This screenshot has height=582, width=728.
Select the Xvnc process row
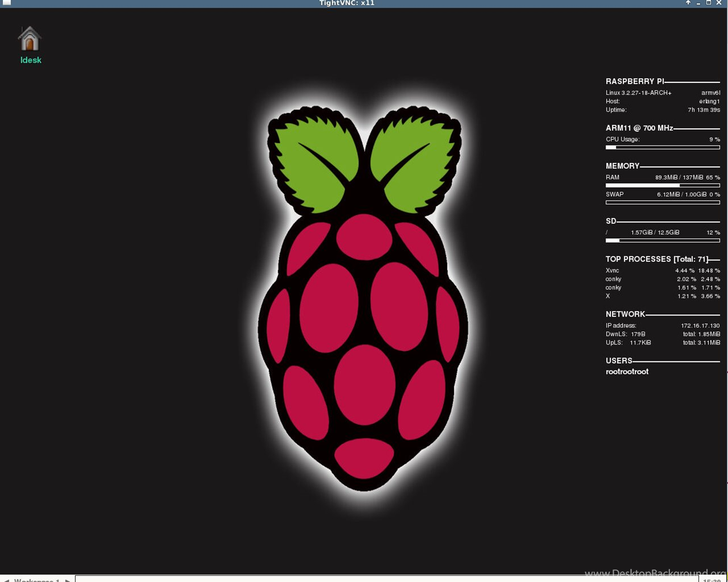(663, 271)
